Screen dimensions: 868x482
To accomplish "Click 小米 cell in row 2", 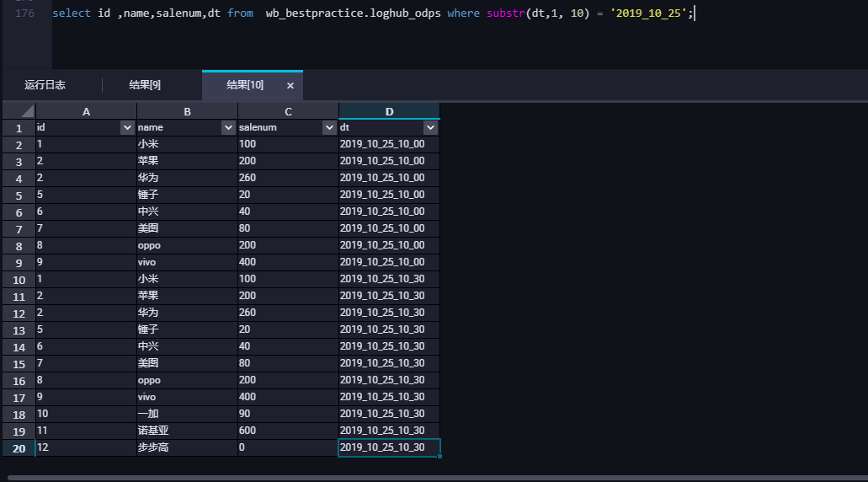I will (x=187, y=144).
